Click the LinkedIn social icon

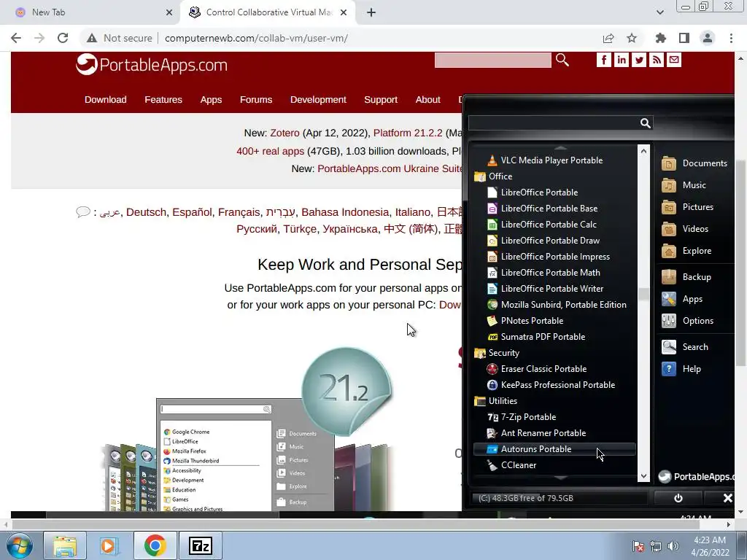click(x=622, y=60)
